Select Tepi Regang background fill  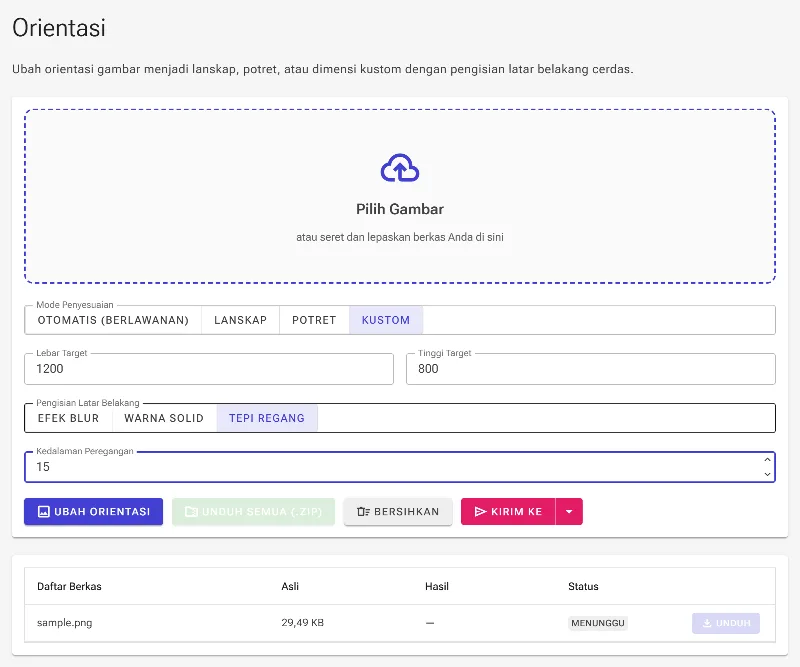tap(267, 418)
